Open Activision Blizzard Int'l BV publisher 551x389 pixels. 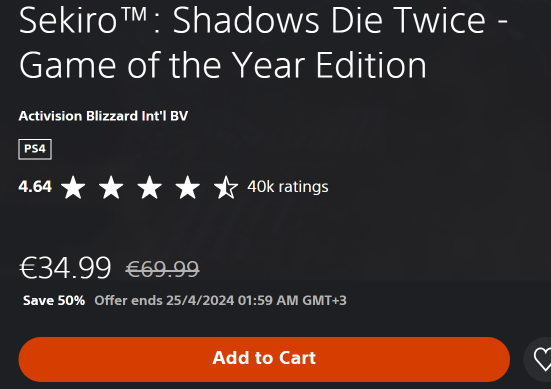[x=103, y=116]
